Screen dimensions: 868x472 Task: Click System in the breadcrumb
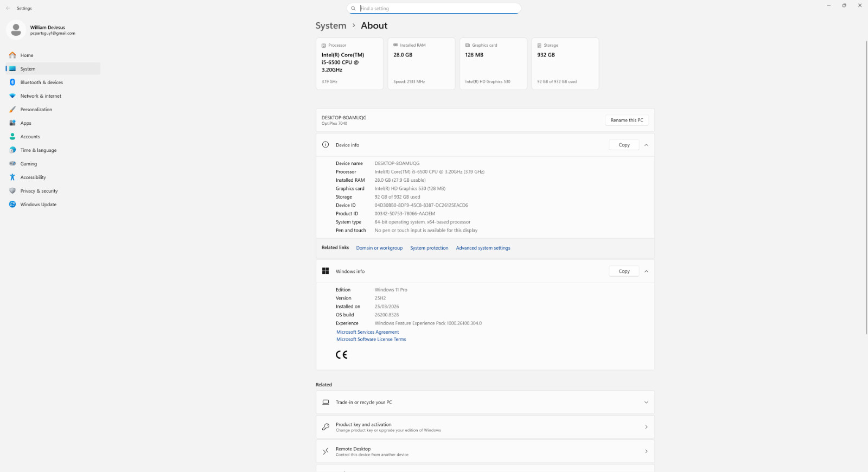point(331,25)
